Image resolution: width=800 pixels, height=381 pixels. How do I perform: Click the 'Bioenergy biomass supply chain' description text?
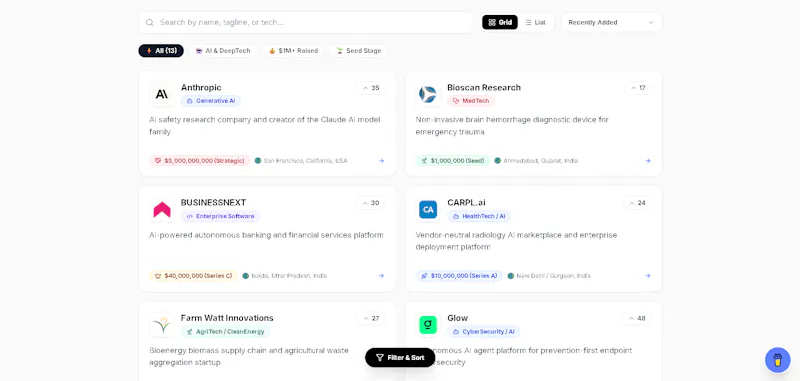(249, 357)
